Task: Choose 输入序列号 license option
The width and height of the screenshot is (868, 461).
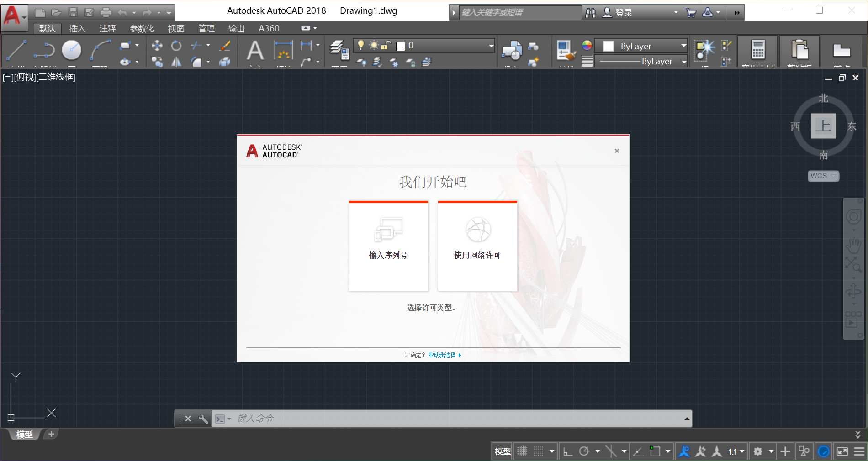Action: (x=388, y=246)
